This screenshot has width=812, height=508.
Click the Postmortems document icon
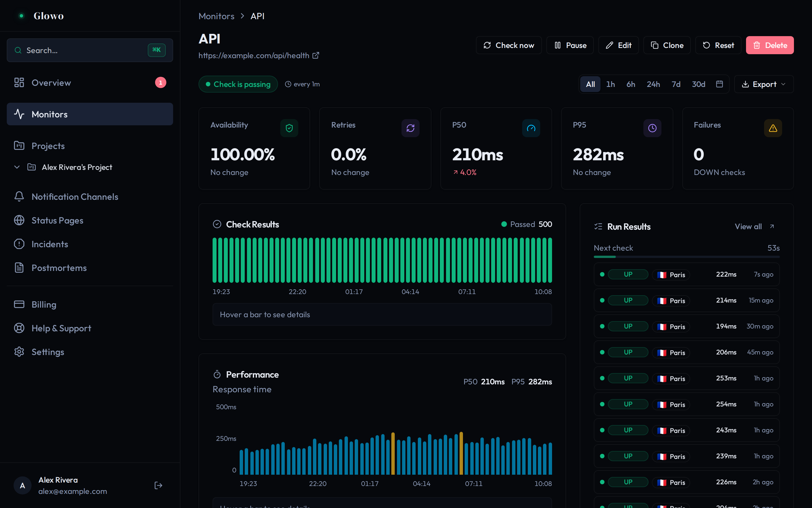pyautogui.click(x=19, y=268)
